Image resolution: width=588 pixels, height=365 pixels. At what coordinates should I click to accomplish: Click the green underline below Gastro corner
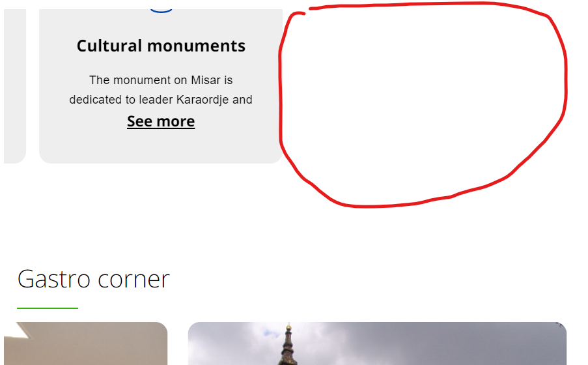[x=48, y=308]
